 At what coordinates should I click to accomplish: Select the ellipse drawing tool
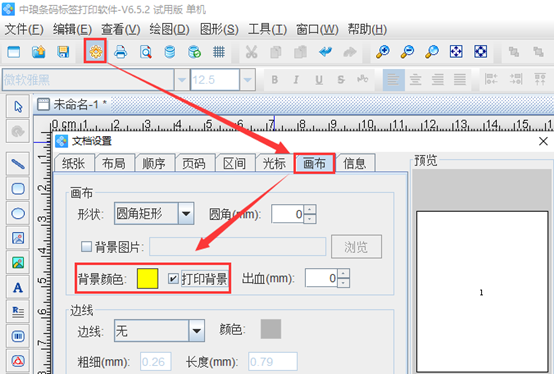18,213
